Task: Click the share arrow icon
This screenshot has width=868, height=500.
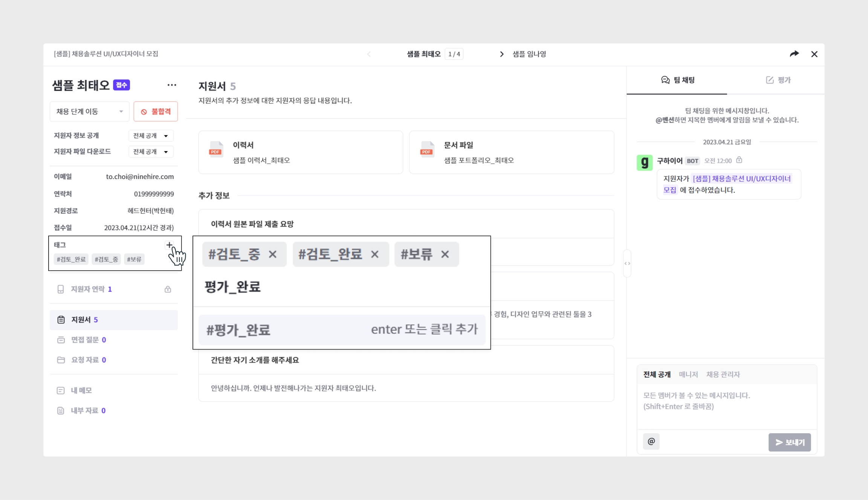Action: click(x=794, y=54)
